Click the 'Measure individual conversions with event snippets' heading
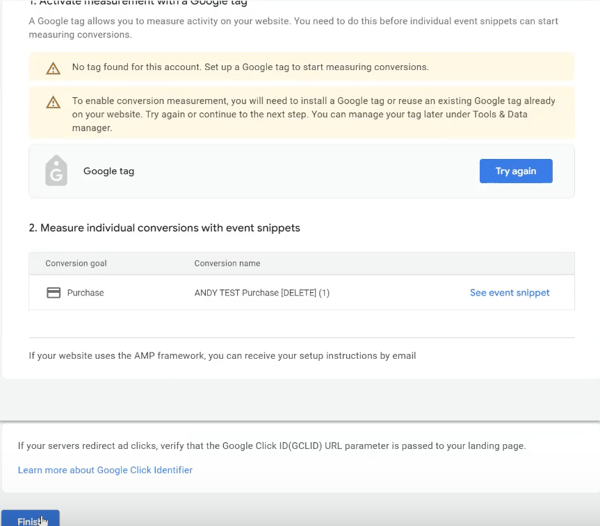The image size is (600, 526). point(164,228)
